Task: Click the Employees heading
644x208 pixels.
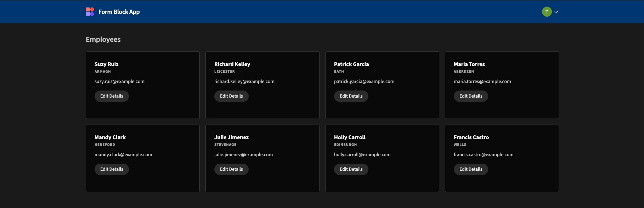Action: coord(103,39)
